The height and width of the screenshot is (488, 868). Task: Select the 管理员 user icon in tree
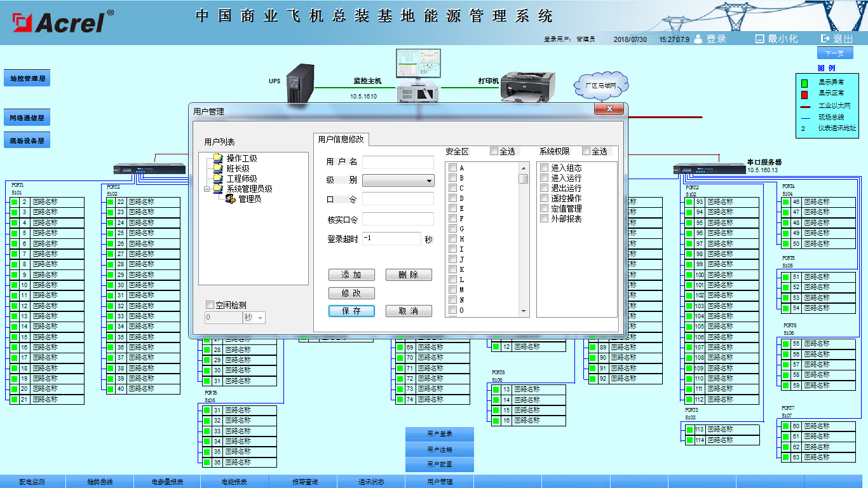tap(230, 199)
